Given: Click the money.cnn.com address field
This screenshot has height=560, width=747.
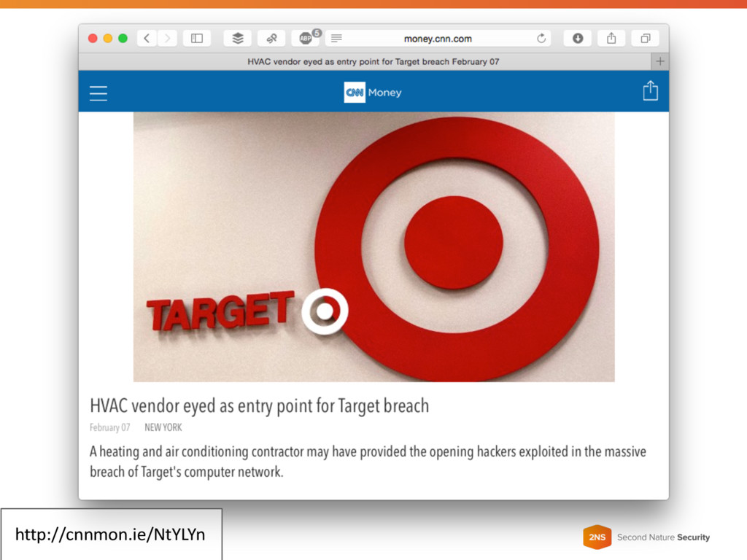Looking at the screenshot, I should [438, 39].
